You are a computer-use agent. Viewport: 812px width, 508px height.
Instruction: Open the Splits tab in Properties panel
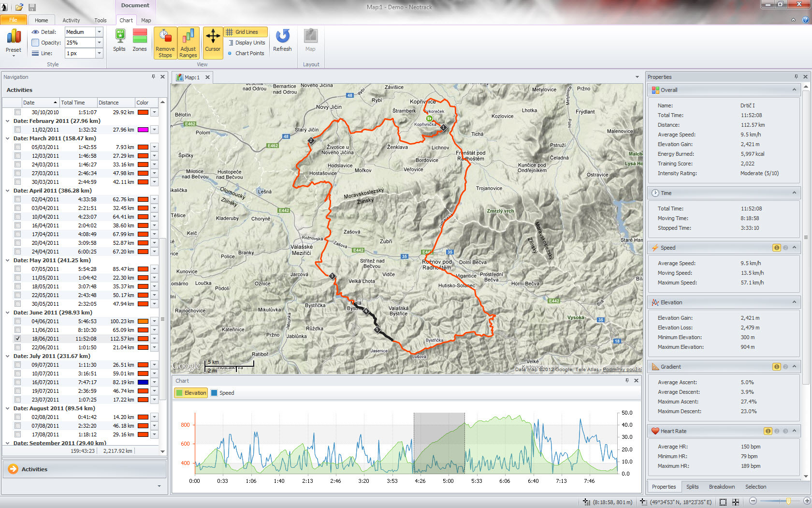[692, 487]
